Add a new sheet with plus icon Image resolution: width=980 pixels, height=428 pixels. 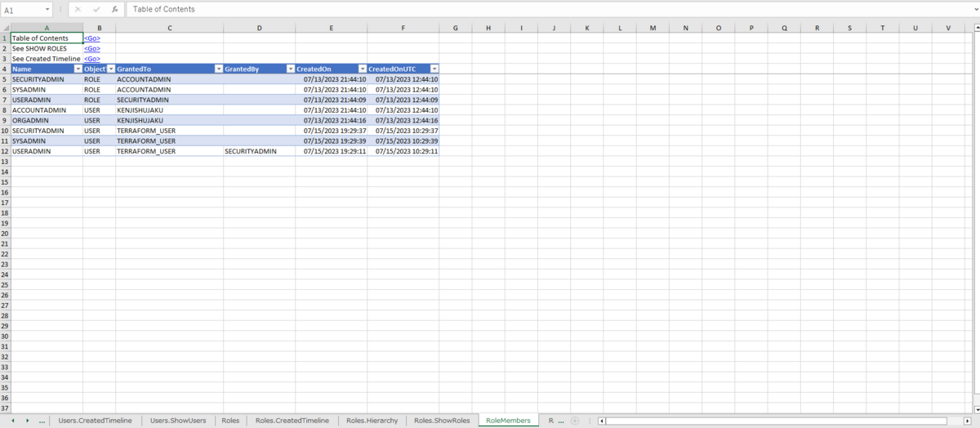tap(575, 421)
